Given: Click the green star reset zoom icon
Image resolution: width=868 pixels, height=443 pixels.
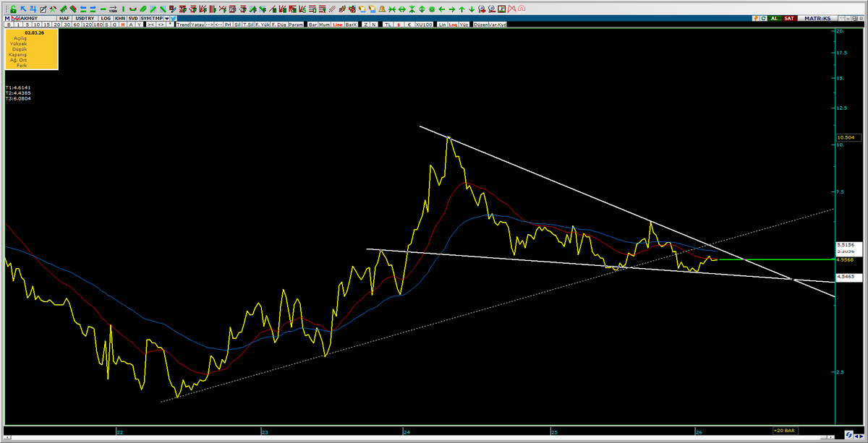Looking at the screenshot, I should [x=432, y=9].
